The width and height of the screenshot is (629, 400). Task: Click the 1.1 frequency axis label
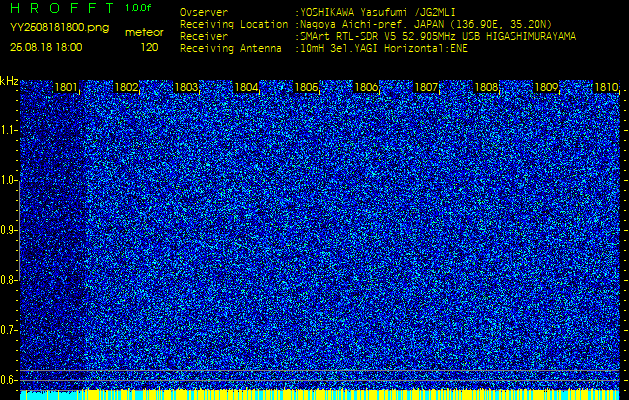click(x=9, y=130)
